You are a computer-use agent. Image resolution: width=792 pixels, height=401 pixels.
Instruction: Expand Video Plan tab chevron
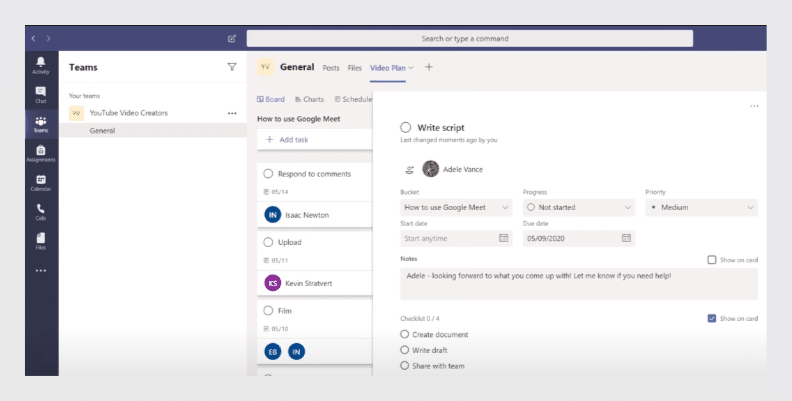coord(411,68)
